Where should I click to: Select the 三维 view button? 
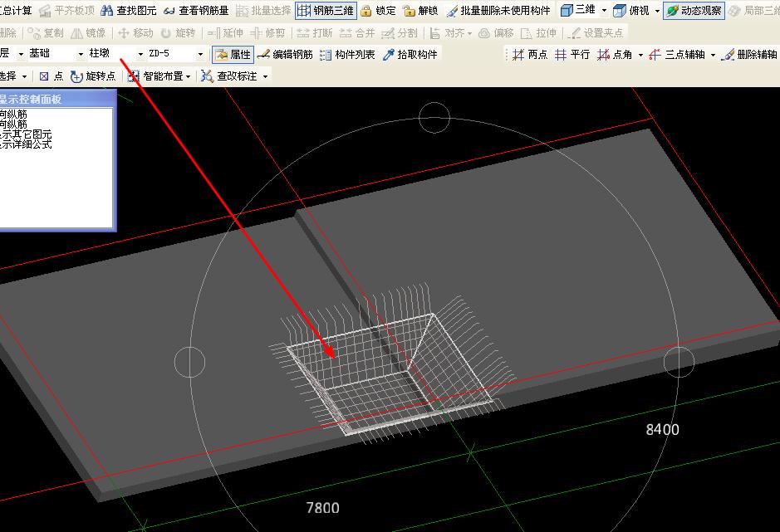point(577,10)
